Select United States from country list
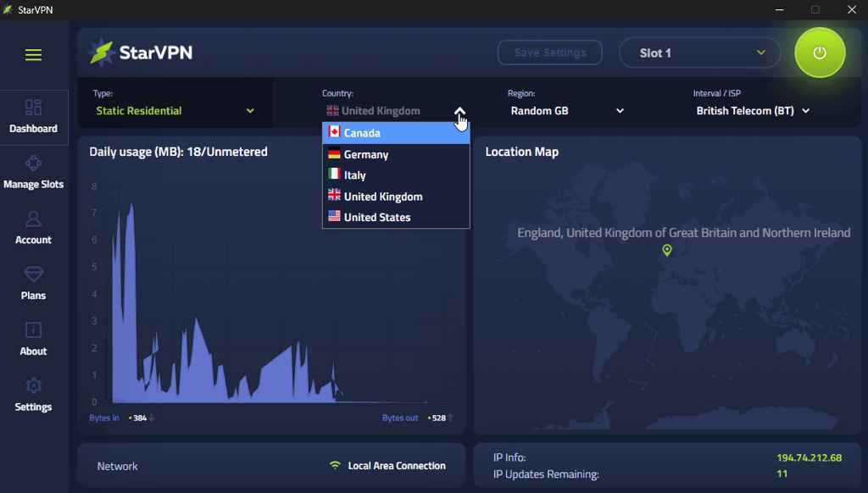The height and width of the screenshot is (493, 868). (x=396, y=217)
